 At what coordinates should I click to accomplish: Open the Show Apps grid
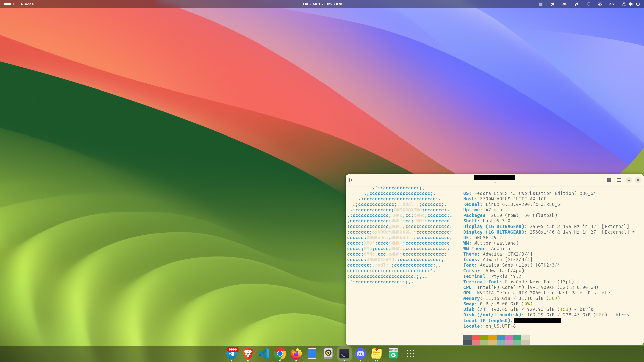[410, 353]
